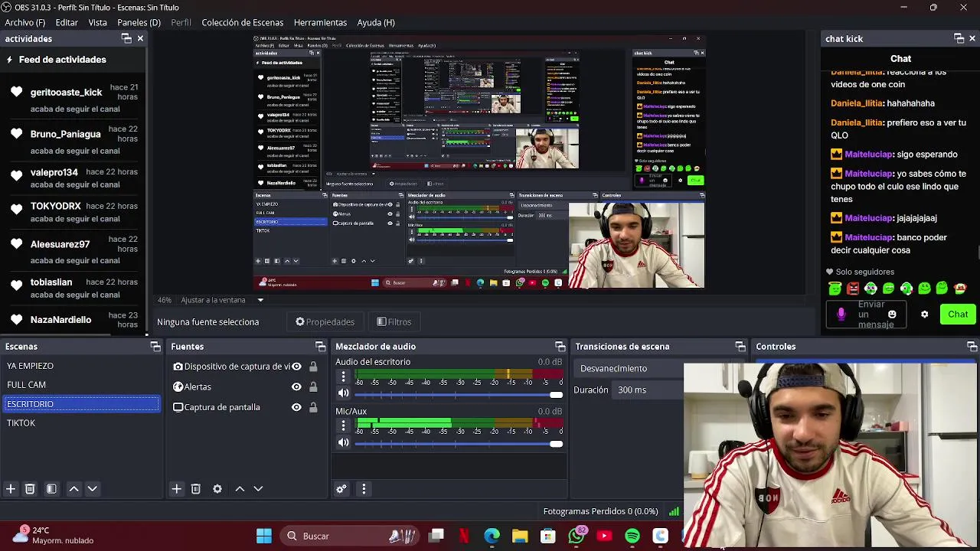
Task: Open source properties gear in Fuentes toolbar
Action: tap(217, 488)
